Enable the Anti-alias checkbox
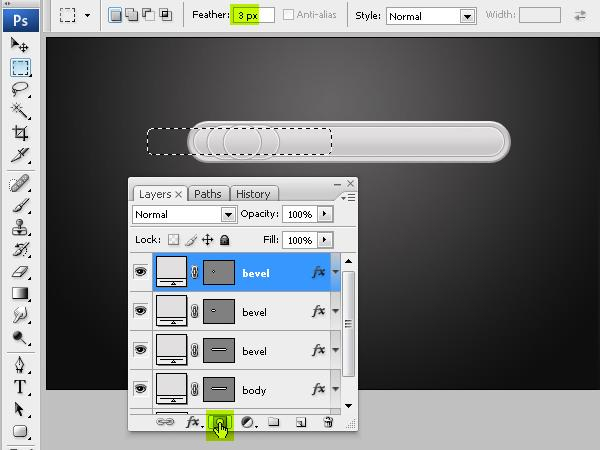Screen dimensions: 600x450 pyautogui.click(x=289, y=15)
